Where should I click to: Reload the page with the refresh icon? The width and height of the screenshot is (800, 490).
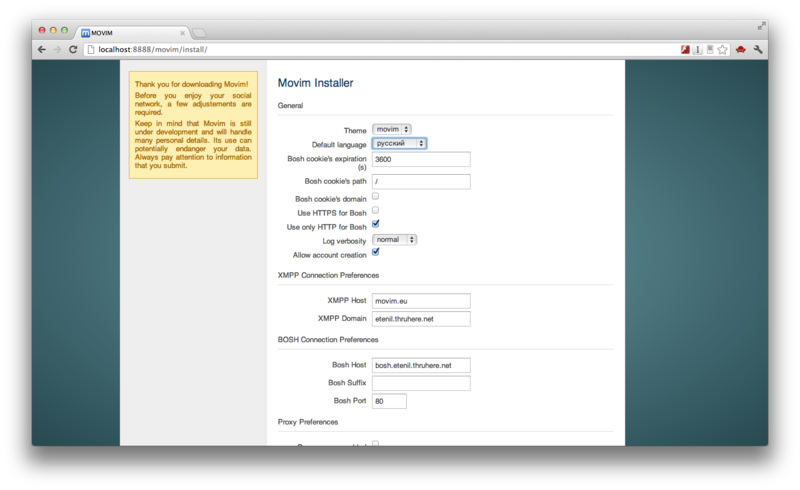click(x=73, y=50)
